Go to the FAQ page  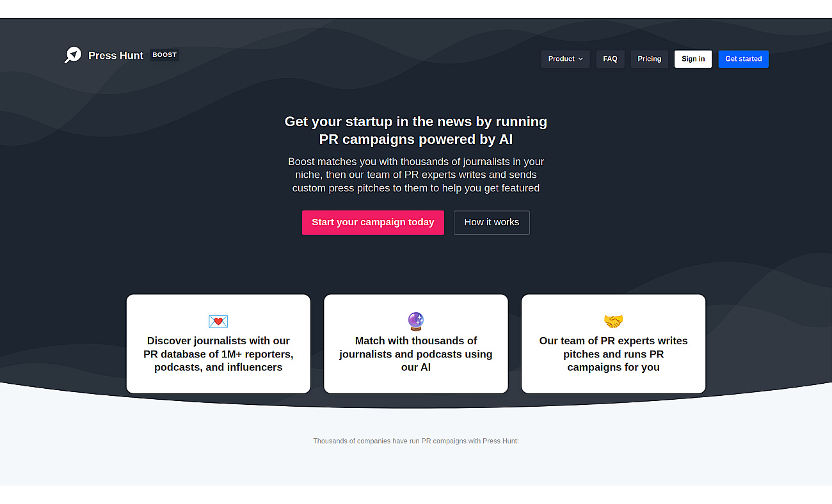[x=610, y=59]
